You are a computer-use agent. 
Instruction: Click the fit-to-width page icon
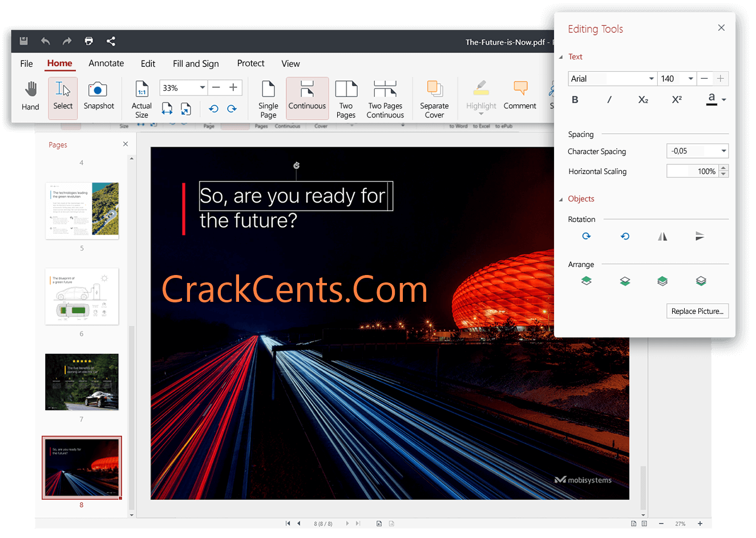pos(167,108)
